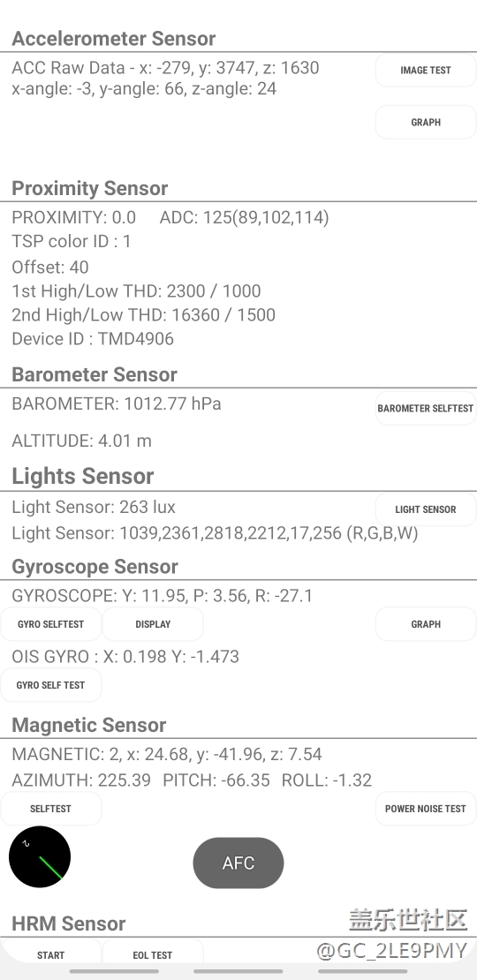477x980 pixels.
Task: Tap the gyroscope DISPLAY button
Action: [153, 623]
